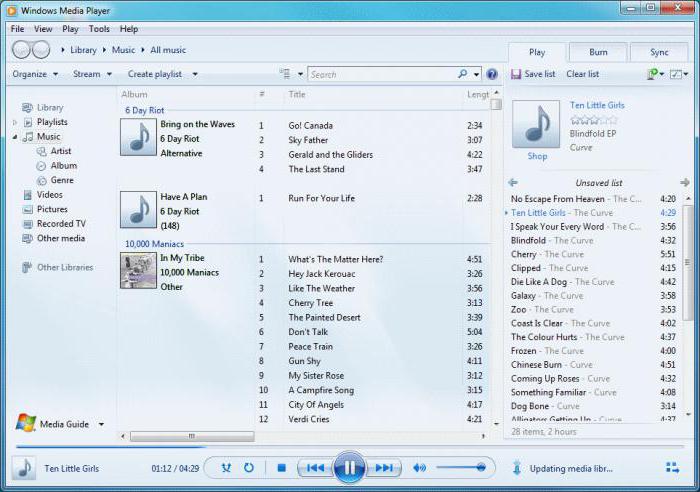Viewport: 700px width, 492px height.
Task: Click the 6 Day Riot artist header
Action: click(145, 110)
